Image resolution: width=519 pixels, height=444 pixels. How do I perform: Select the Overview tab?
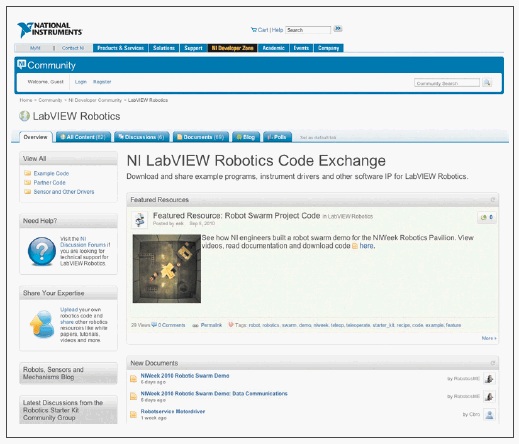pos(36,137)
